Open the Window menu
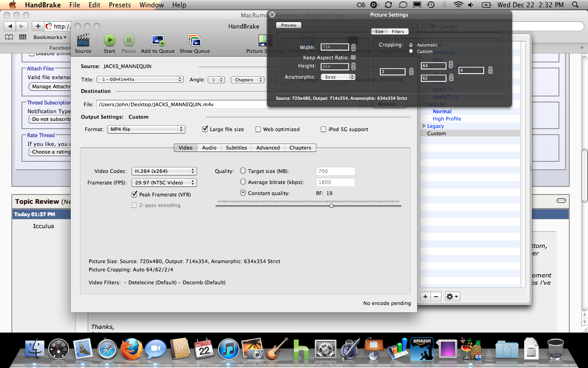The image size is (588, 368). (152, 5)
